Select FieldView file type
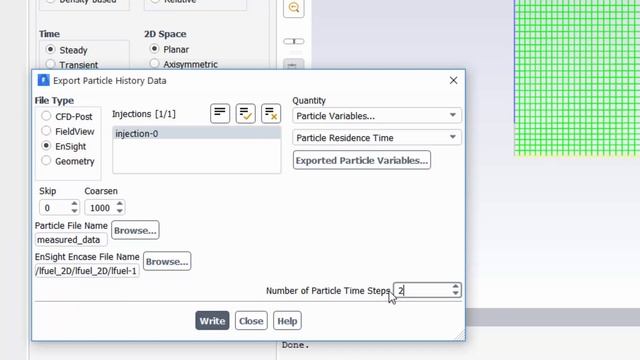This screenshot has width=640, height=360. coord(46,131)
